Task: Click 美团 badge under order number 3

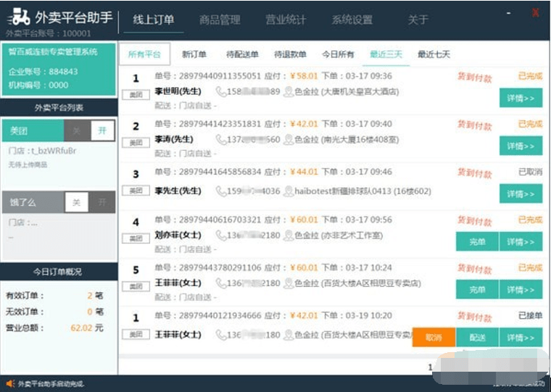Action: point(136,191)
